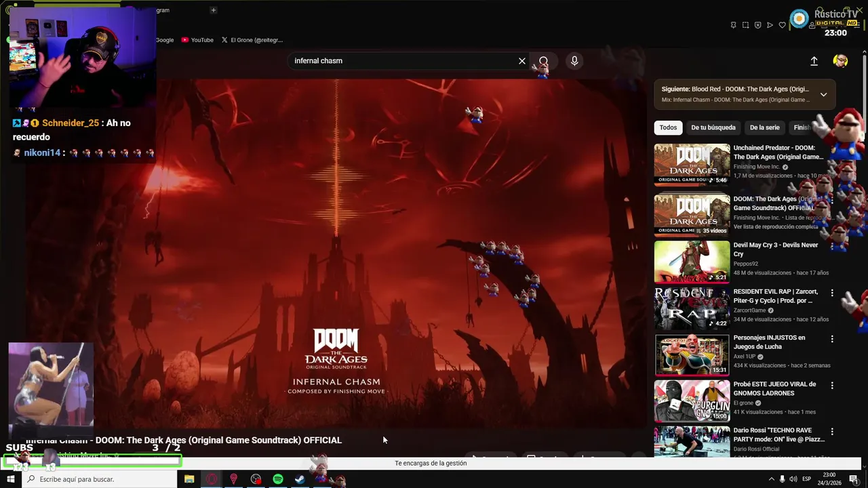Open Devil May Cry 3 video thumbnail
This screenshot has height=488, width=868.
[x=692, y=262]
